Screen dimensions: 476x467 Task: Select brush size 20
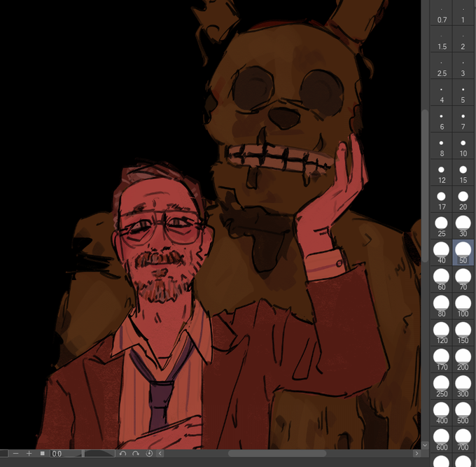click(x=463, y=200)
